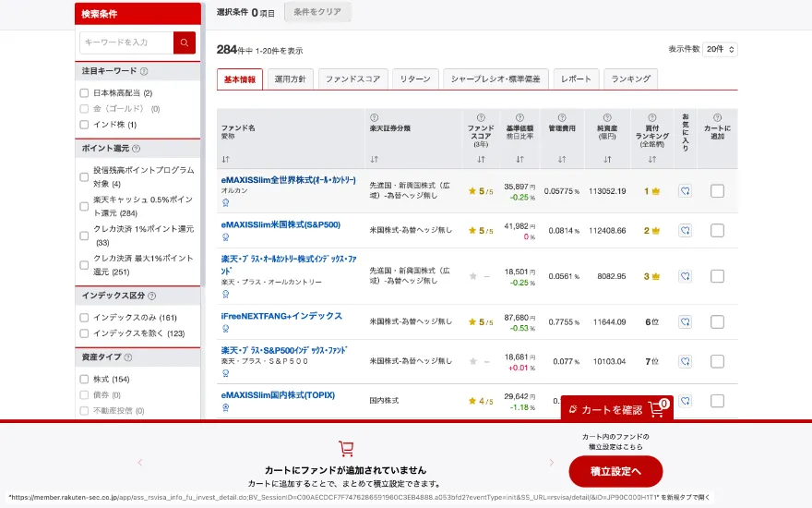Viewport: 812px width, 508px height.
Task: Switch to the リターン tab
Action: pos(415,79)
